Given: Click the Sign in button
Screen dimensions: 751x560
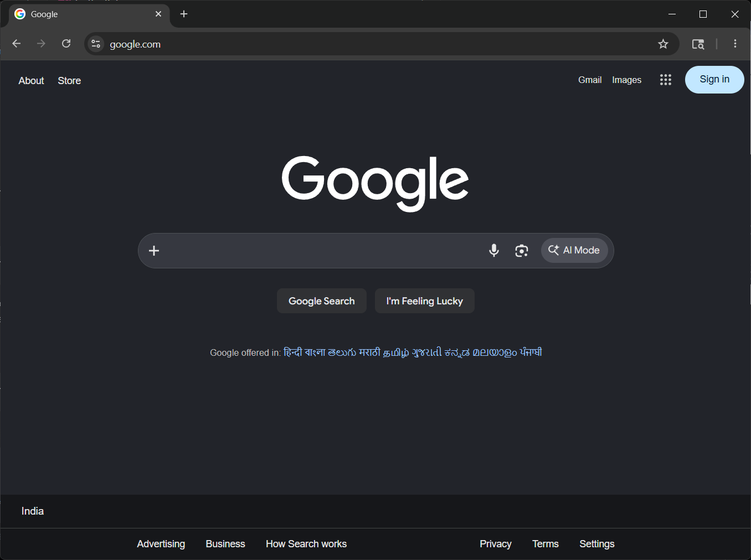Looking at the screenshot, I should [714, 80].
